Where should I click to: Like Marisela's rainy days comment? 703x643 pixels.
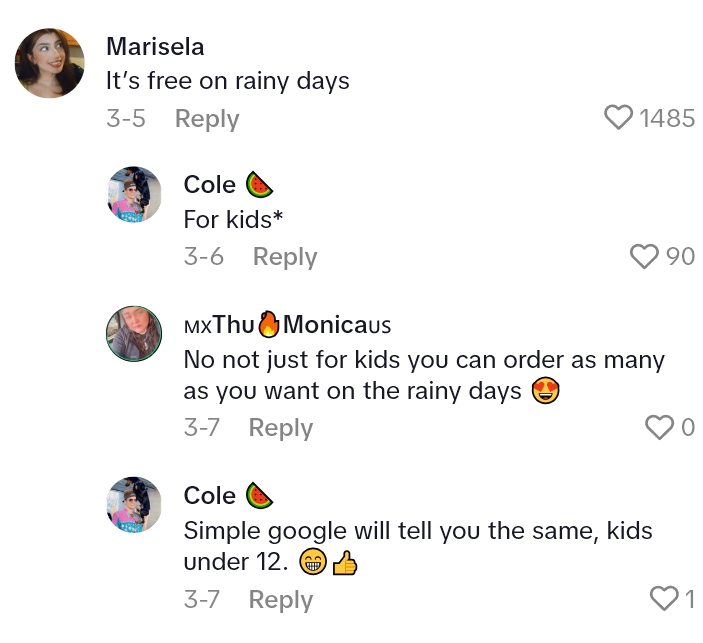619,118
